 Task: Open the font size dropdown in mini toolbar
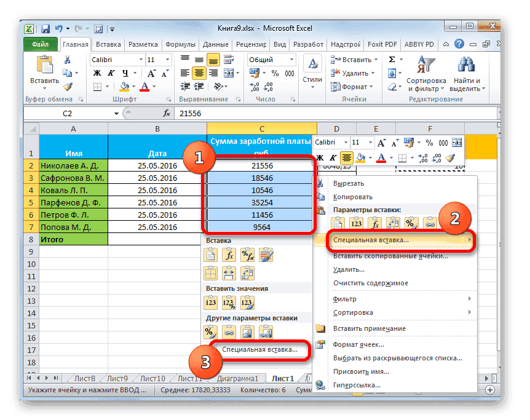(x=370, y=143)
